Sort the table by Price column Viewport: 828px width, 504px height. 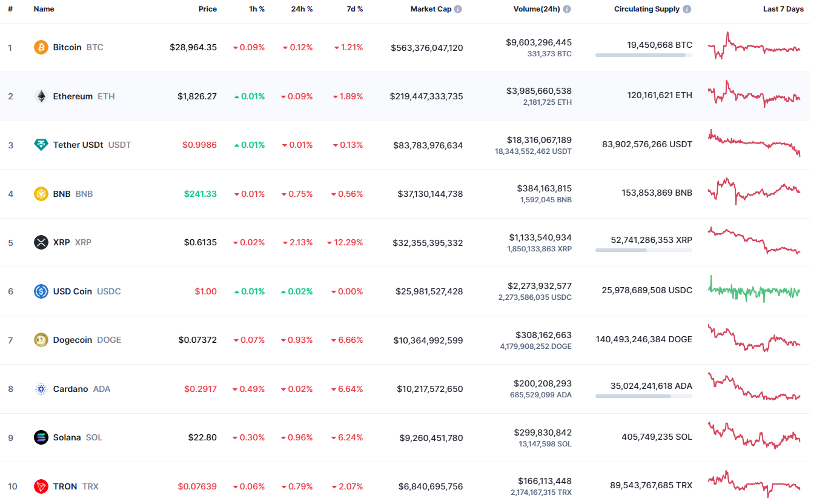point(207,8)
